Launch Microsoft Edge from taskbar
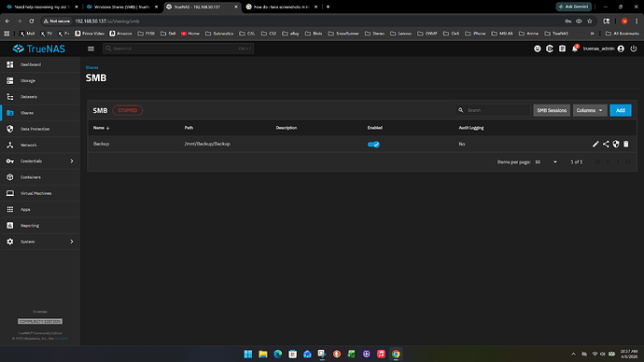This screenshot has width=644, height=362. coord(277,354)
